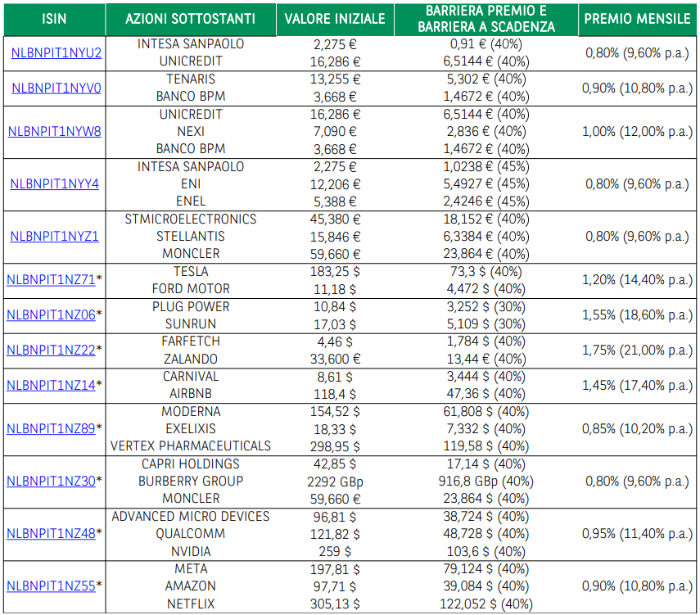
Task: Select the ADVANCED MICRO DEVICES stock text
Action: coord(191,516)
